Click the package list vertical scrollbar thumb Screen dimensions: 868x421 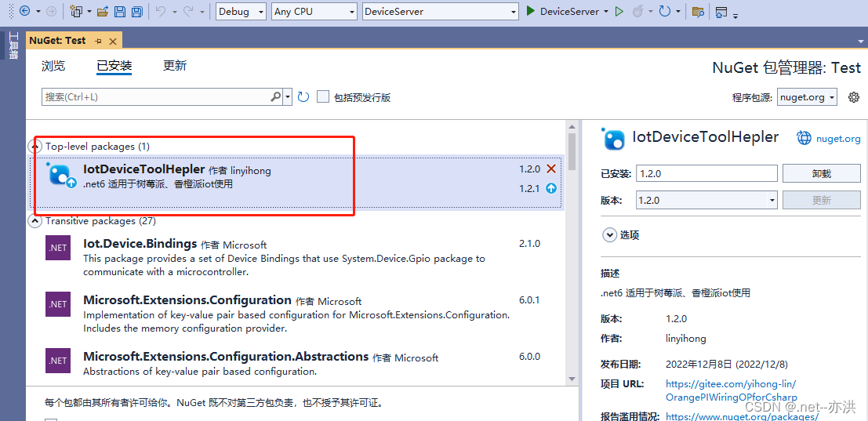click(572, 151)
